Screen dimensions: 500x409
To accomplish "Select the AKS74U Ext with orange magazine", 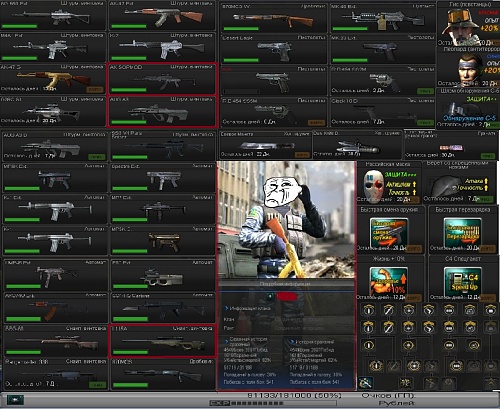I will pyautogui.click(x=55, y=308).
